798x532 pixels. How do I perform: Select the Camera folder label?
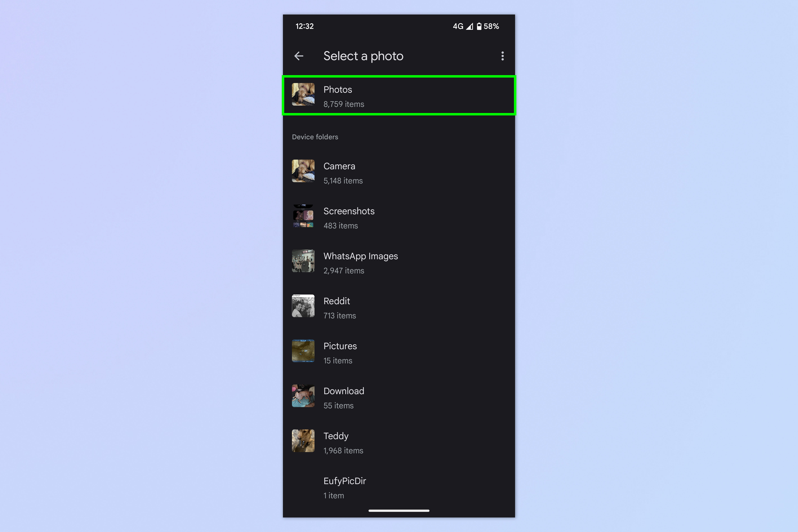[x=339, y=166]
